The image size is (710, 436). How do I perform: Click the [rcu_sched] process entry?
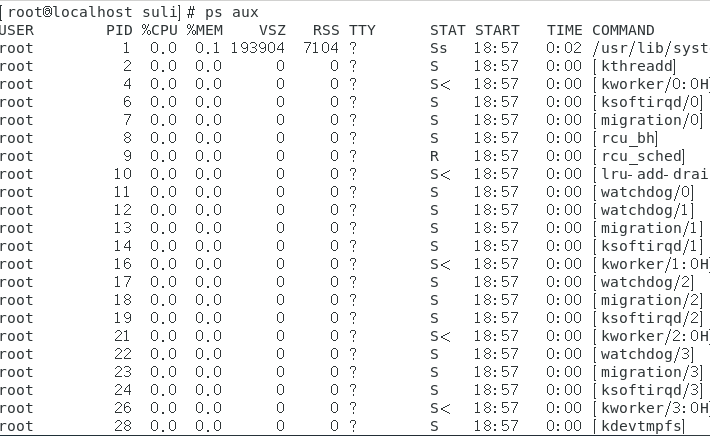639,156
